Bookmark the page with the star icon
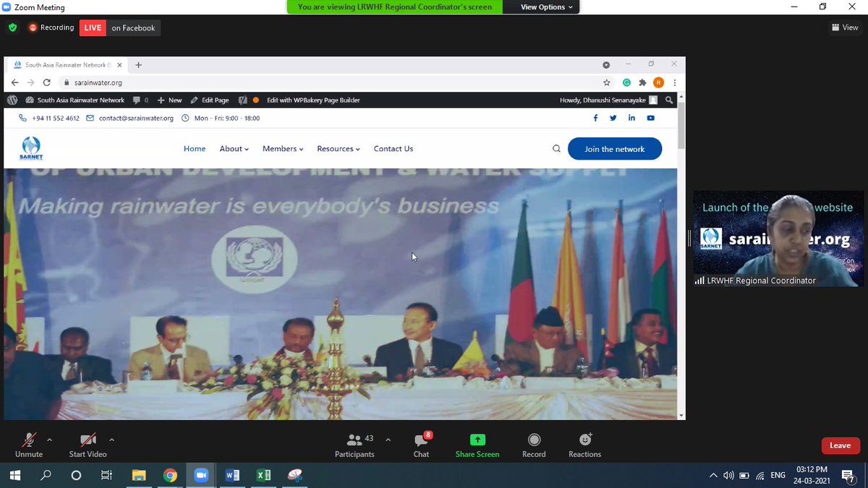This screenshot has width=868, height=488. (606, 82)
